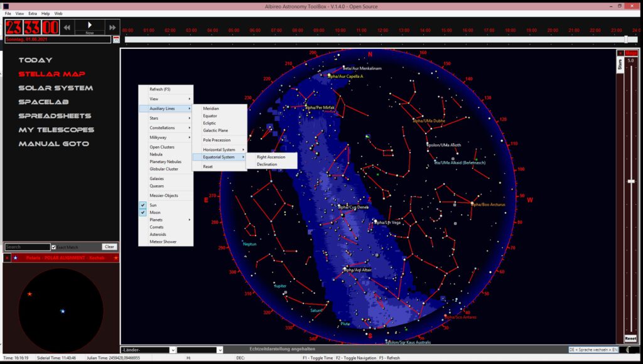The width and height of the screenshot is (643, 364).
Task: Open My Telescopes section
Action: (57, 129)
